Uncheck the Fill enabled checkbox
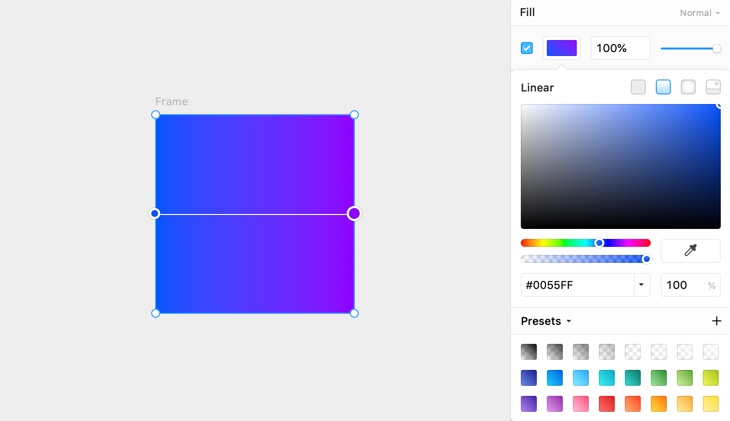 [x=527, y=48]
